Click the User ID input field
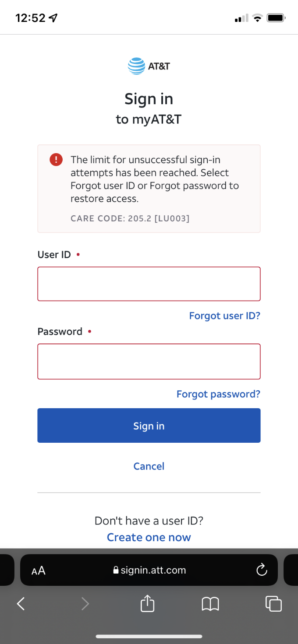 click(x=149, y=283)
